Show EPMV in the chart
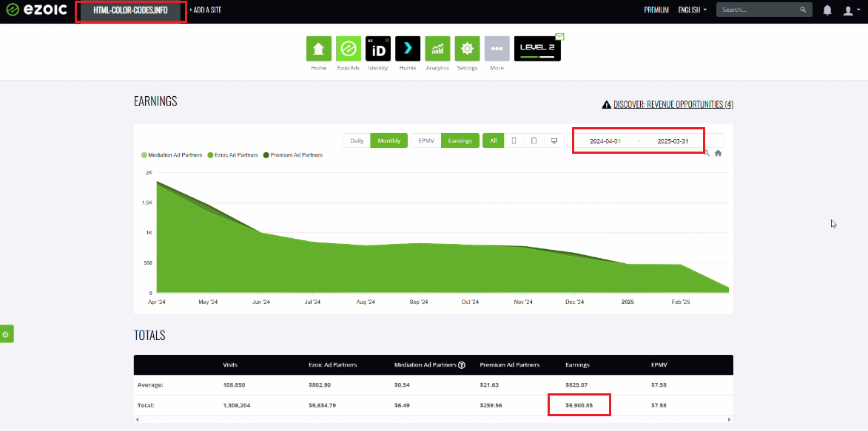This screenshot has width=868, height=431. click(x=426, y=140)
